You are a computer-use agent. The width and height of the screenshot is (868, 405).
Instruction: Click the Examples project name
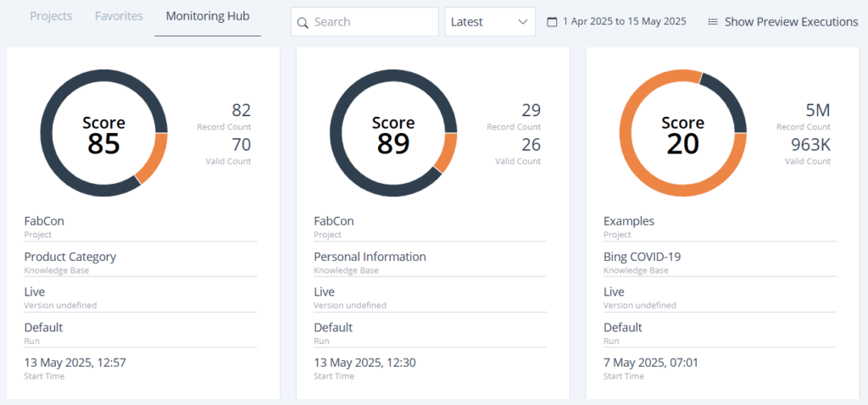(629, 221)
